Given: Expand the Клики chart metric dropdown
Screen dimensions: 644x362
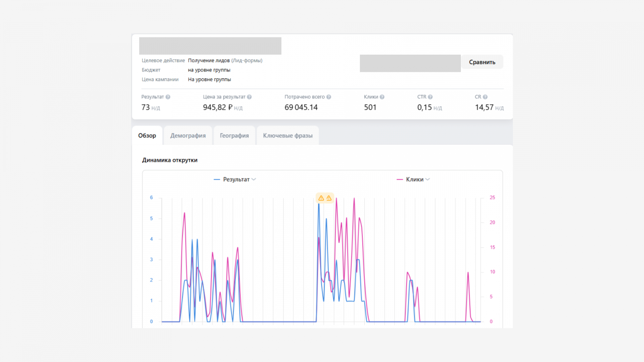Looking at the screenshot, I should coord(427,179).
